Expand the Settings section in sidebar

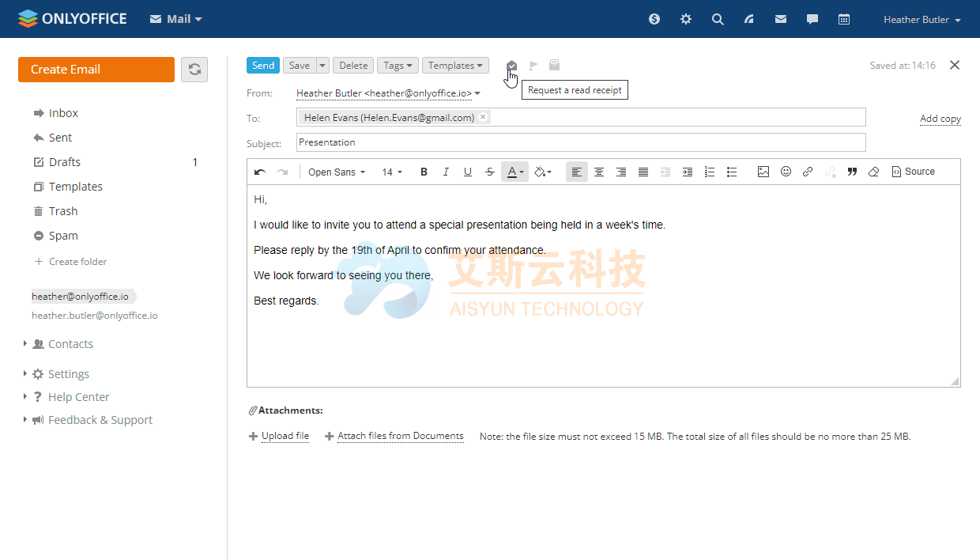[x=68, y=374]
